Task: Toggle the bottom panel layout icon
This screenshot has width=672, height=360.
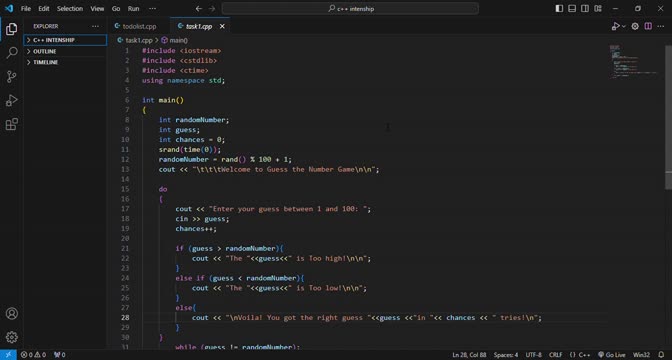Action: [x=572, y=9]
